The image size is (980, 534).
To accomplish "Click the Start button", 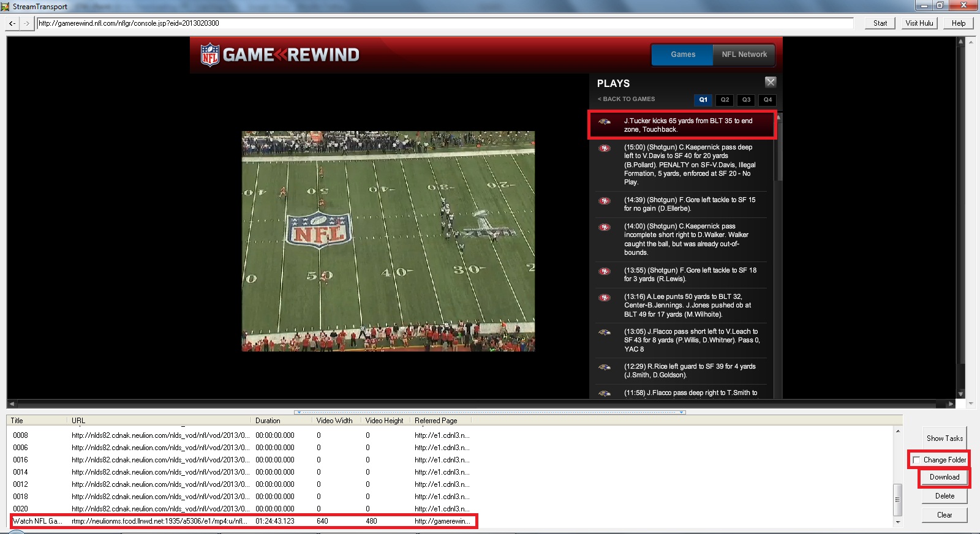I will tap(880, 23).
